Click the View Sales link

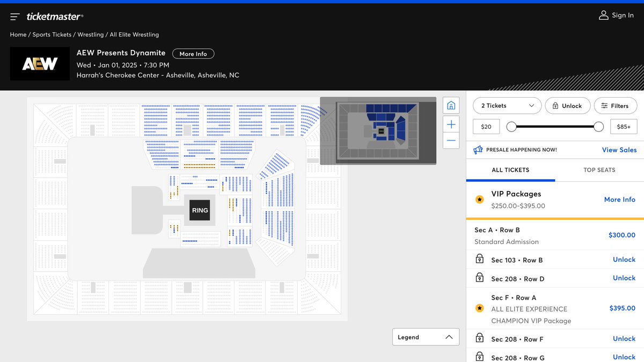click(x=619, y=150)
